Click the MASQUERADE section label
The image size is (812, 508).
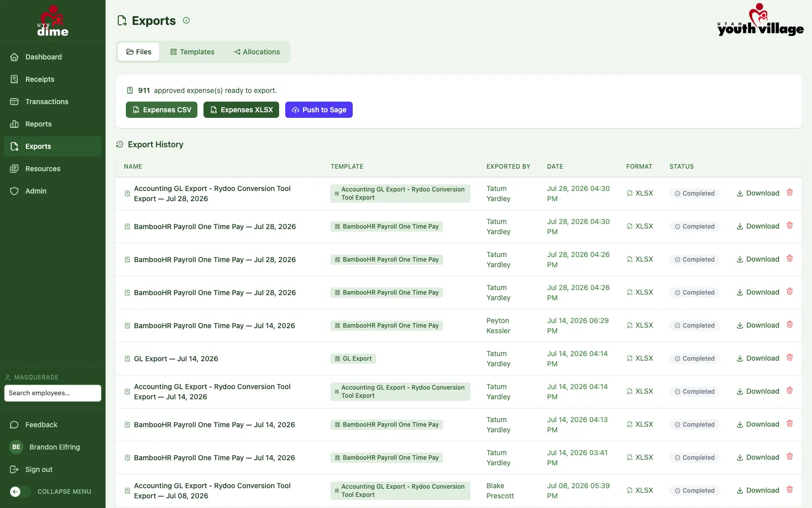pos(37,377)
